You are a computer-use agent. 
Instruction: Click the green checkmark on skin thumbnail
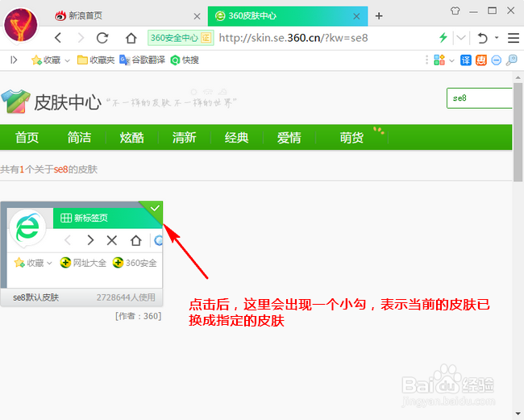tap(155, 209)
